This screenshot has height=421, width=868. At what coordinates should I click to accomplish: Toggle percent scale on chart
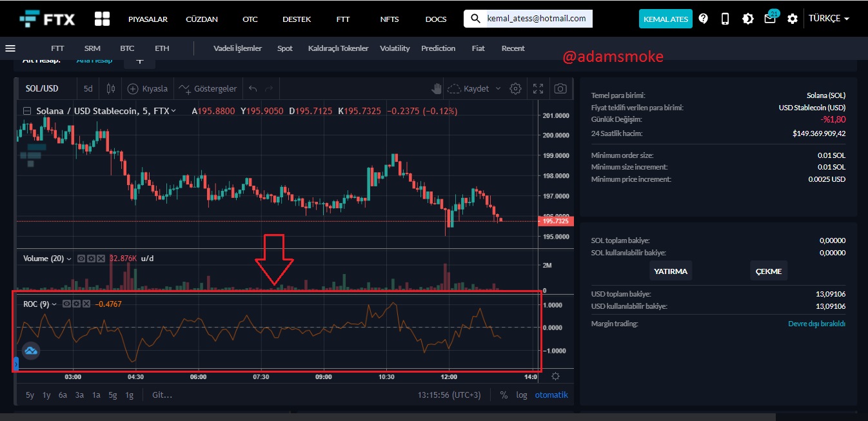(x=504, y=395)
